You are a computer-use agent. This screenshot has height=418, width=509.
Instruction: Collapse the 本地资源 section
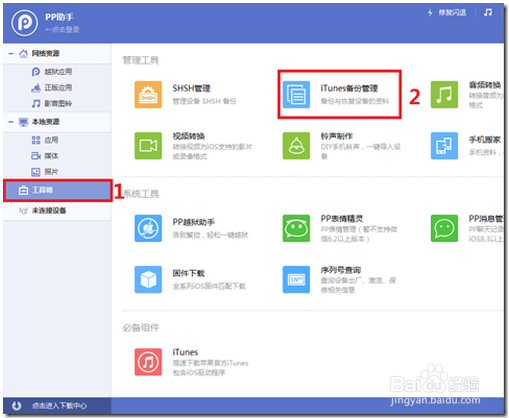(x=11, y=122)
